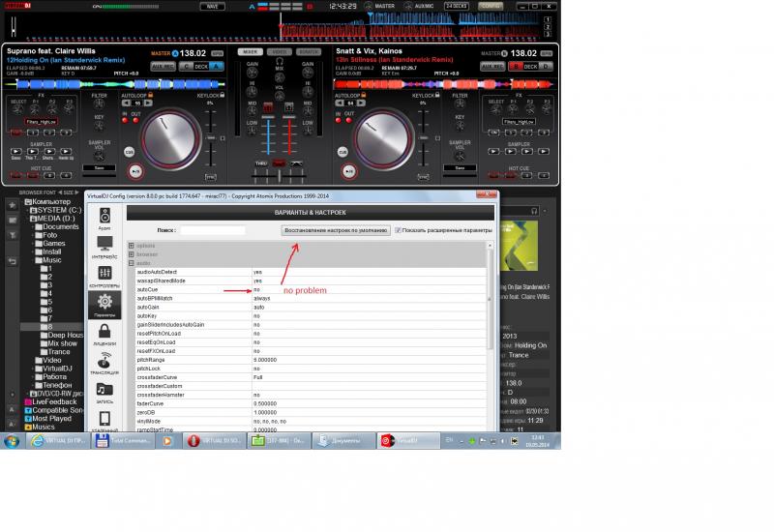This screenshot has width=774, height=532.
Task: Toggle left deck autoloop lock icon
Action: (151, 95)
